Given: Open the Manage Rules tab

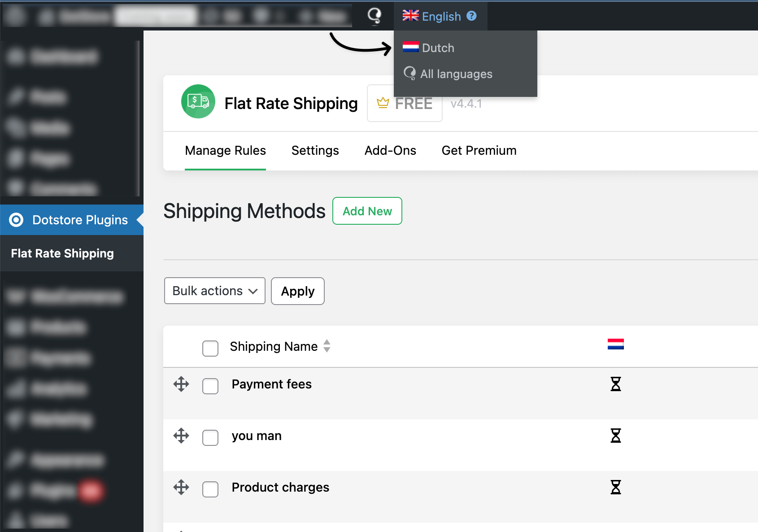Looking at the screenshot, I should (225, 151).
